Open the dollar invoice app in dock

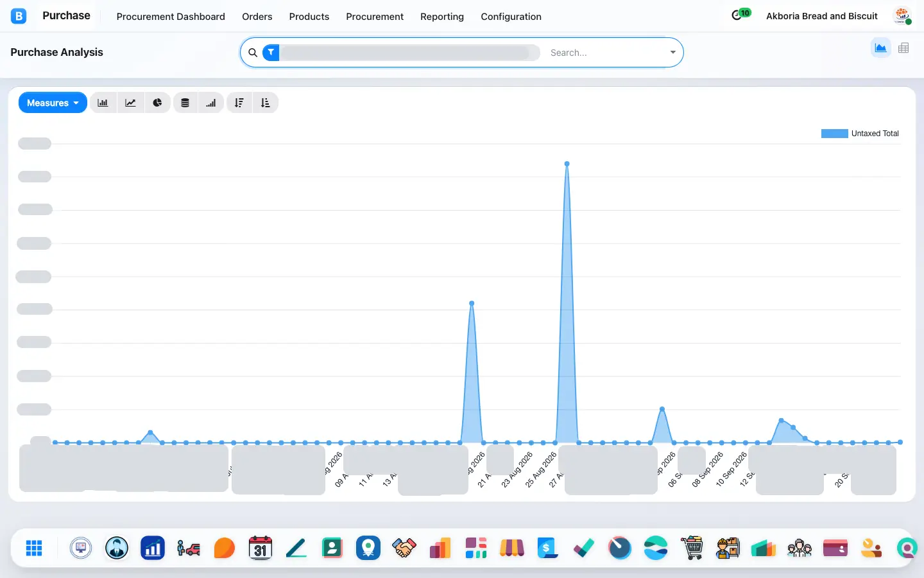548,548
